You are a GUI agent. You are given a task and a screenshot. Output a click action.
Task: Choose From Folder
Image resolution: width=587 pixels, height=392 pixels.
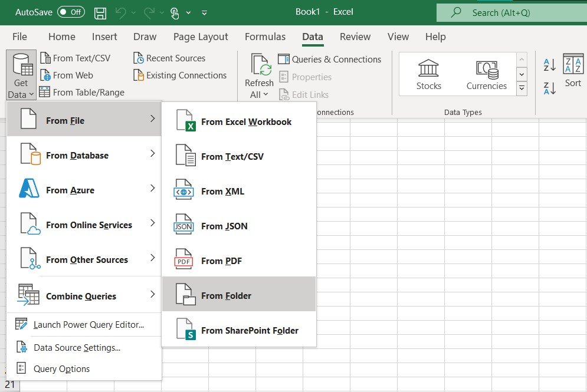[x=239, y=294]
